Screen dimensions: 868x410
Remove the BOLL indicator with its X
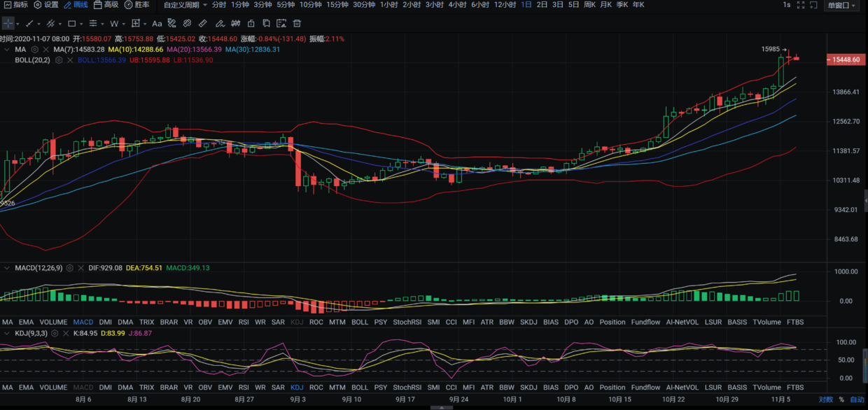click(x=70, y=60)
